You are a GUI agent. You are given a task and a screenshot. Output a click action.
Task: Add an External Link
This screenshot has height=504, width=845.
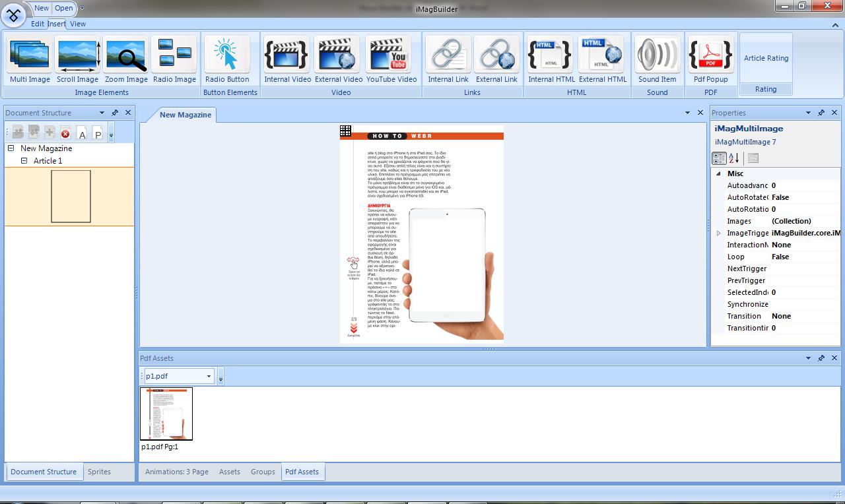point(496,59)
